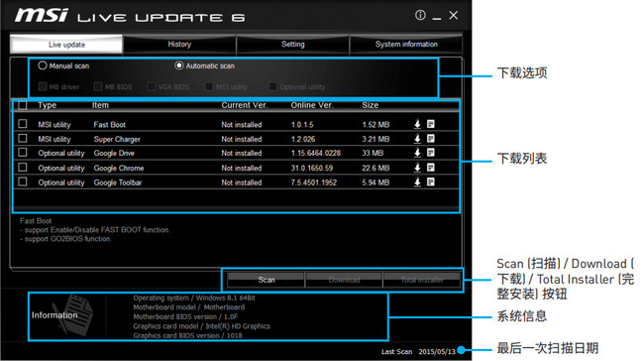The image size is (644, 361).
Task: Switch to the Live update tab
Action: pyautogui.click(x=66, y=45)
